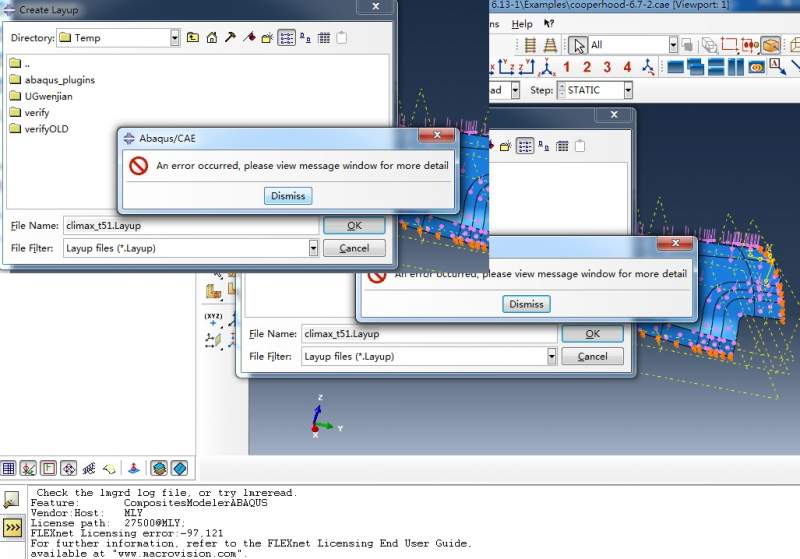Tile viewports horizontally
800x559 pixels.
click(x=716, y=67)
